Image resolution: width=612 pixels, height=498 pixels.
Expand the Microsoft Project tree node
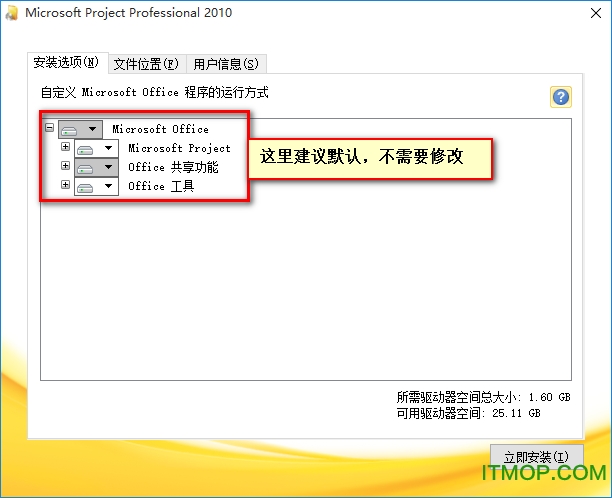[65, 147]
